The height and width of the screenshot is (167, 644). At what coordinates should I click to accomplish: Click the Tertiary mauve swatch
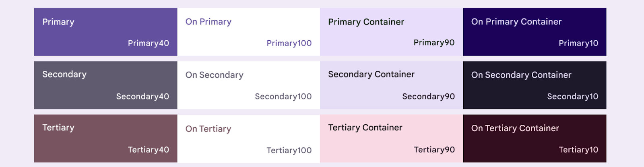tap(105, 138)
